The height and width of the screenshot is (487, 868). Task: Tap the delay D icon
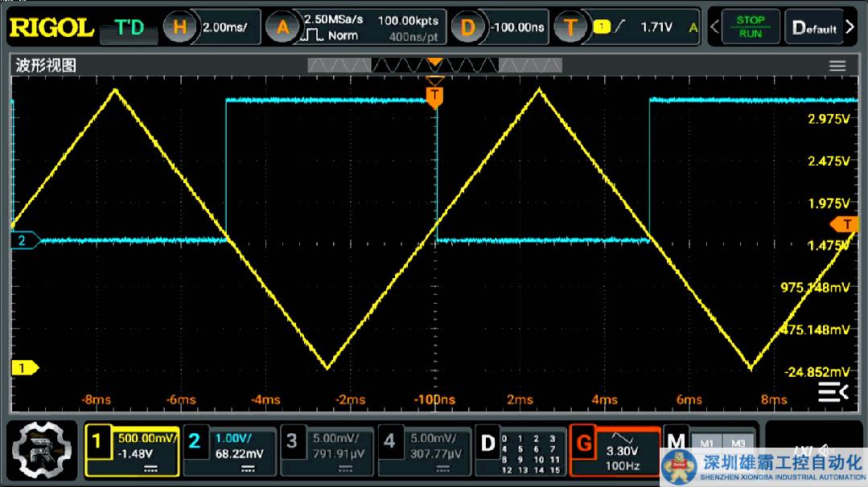(468, 27)
